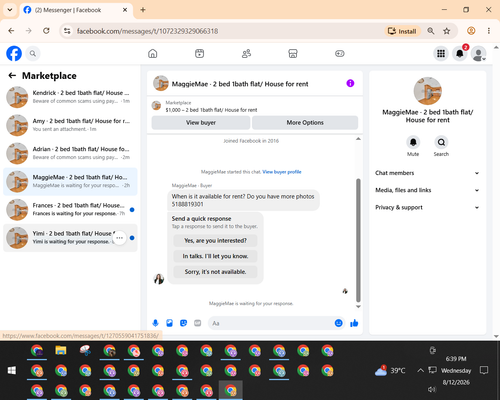Viewport: 500px width, 400px height.
Task: Open the account profile avatar menu
Action: click(479, 53)
